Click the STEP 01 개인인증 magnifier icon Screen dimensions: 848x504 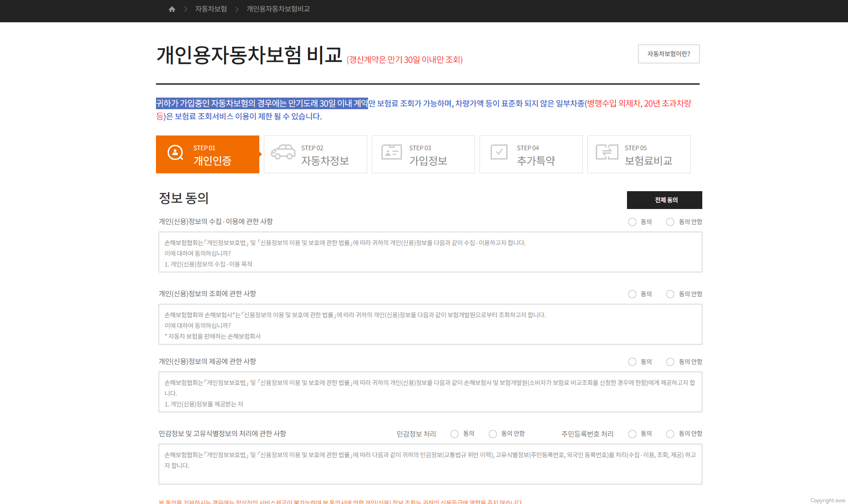[175, 153]
